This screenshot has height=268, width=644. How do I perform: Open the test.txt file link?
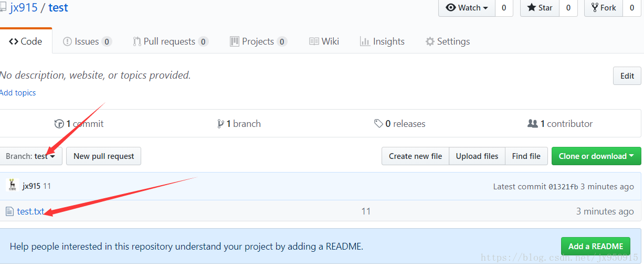pos(31,211)
